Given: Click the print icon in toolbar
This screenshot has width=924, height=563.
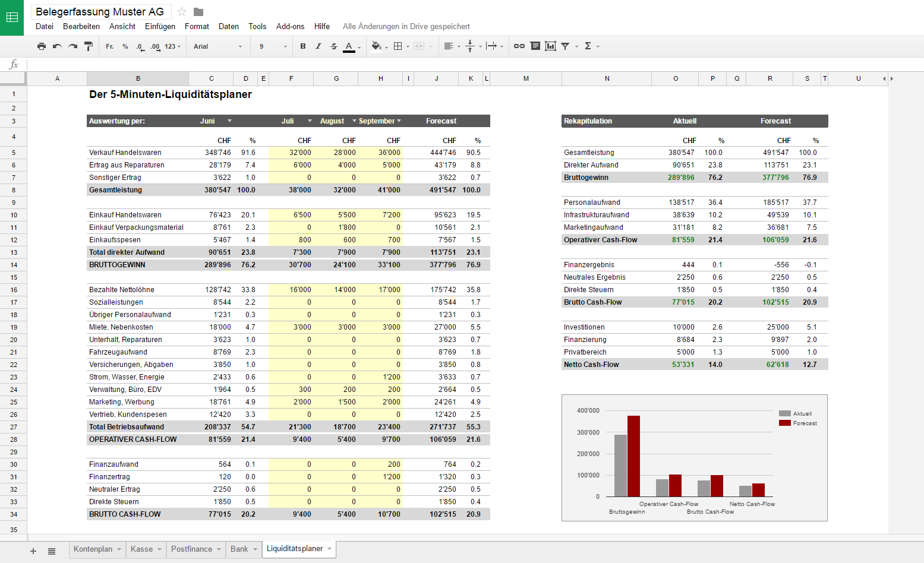Looking at the screenshot, I should (41, 46).
